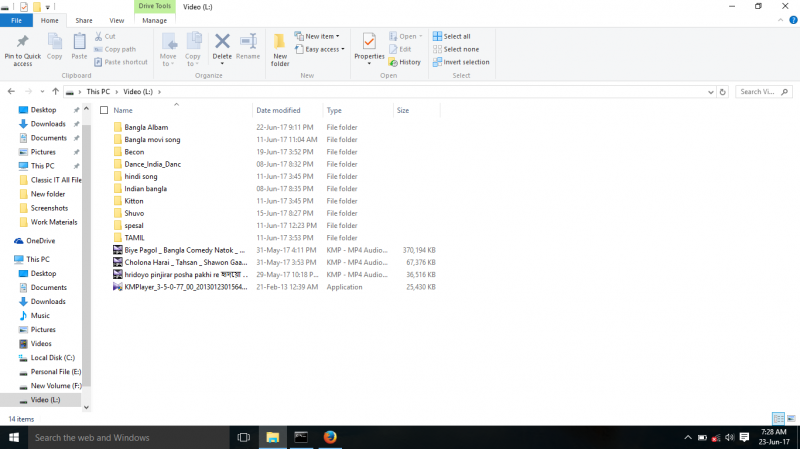This screenshot has width=800, height=449.
Task: Go back with the left arrow
Action: [11, 91]
